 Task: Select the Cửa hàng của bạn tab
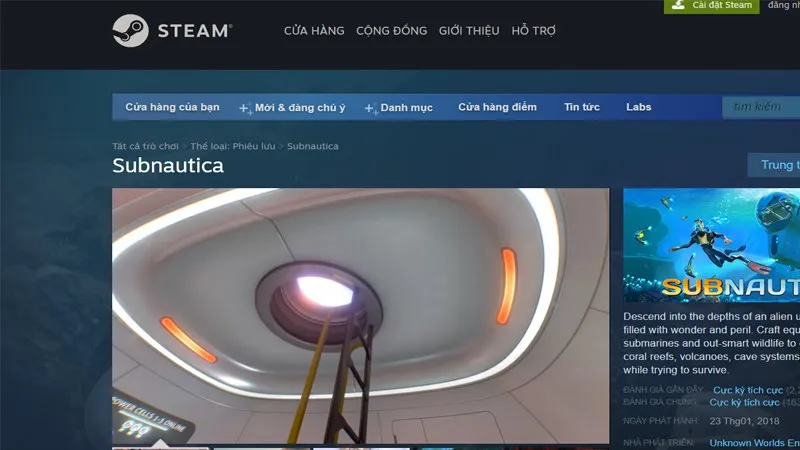pos(172,107)
